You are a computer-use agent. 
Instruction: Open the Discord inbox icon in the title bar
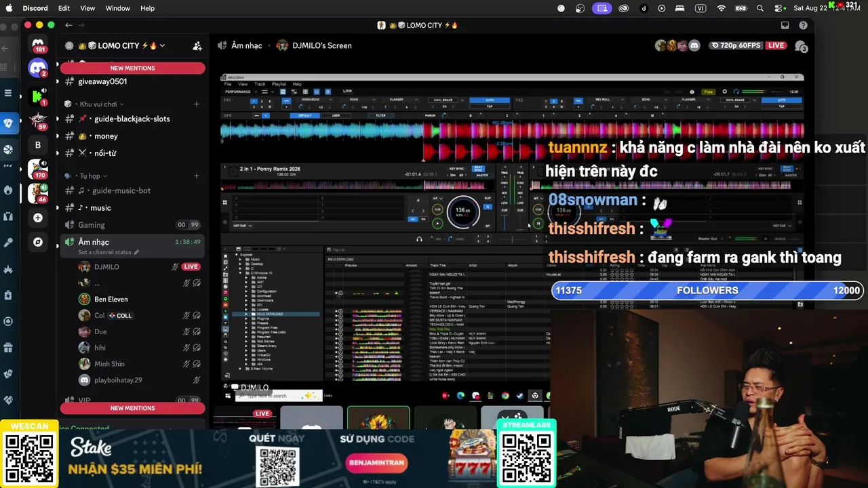785,25
